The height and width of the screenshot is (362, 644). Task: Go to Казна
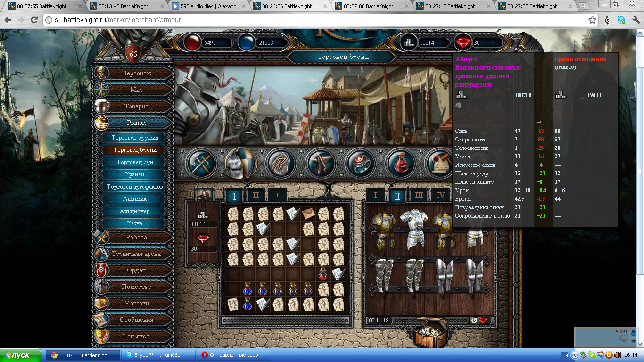coord(135,223)
